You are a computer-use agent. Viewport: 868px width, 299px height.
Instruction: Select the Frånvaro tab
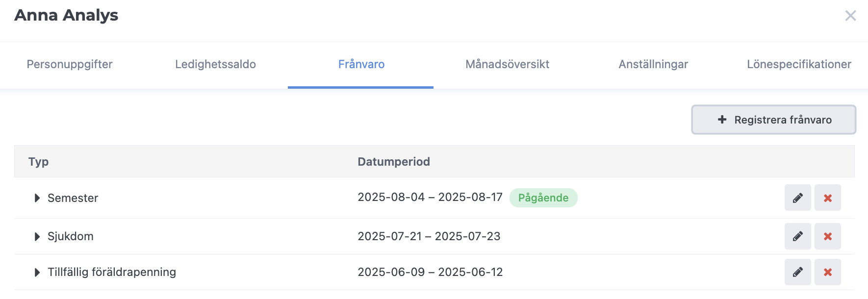click(361, 64)
